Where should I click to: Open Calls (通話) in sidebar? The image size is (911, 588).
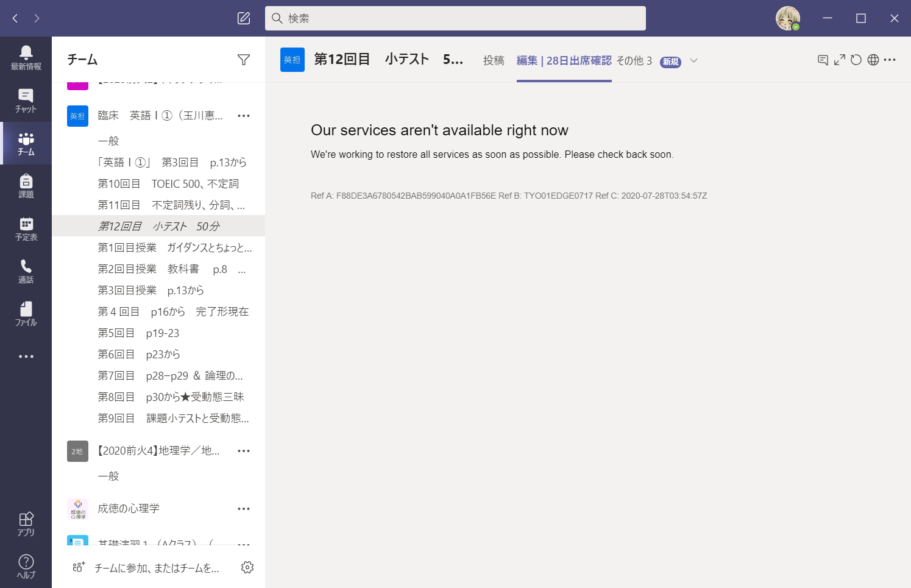click(x=26, y=271)
